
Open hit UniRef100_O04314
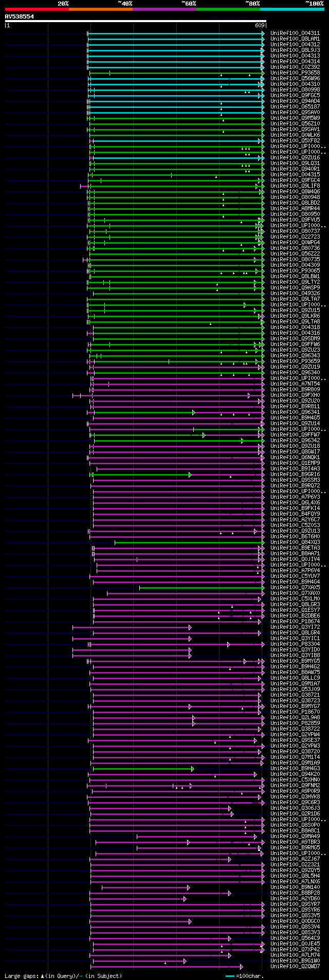tap(295, 62)
